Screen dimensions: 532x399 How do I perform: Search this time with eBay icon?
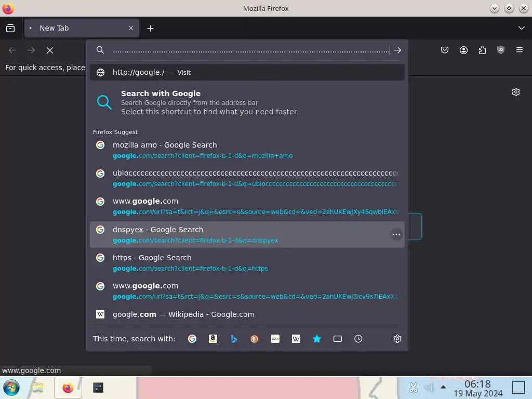tap(275, 339)
